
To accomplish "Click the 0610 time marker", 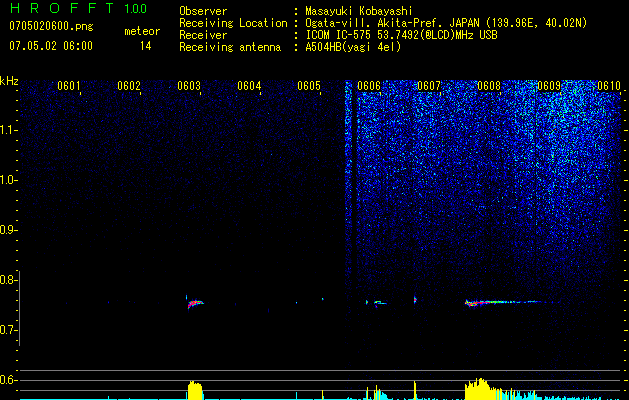I will (609, 86).
